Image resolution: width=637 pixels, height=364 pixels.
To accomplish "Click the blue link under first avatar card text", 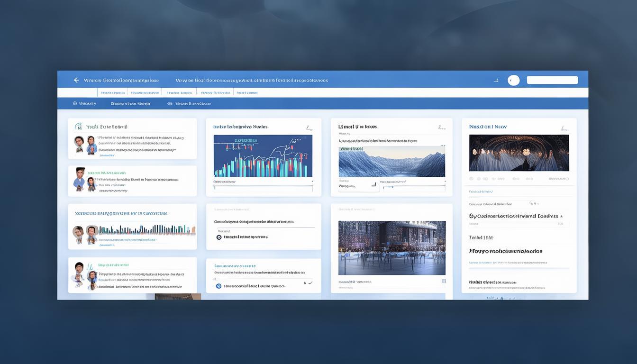I will (x=107, y=155).
